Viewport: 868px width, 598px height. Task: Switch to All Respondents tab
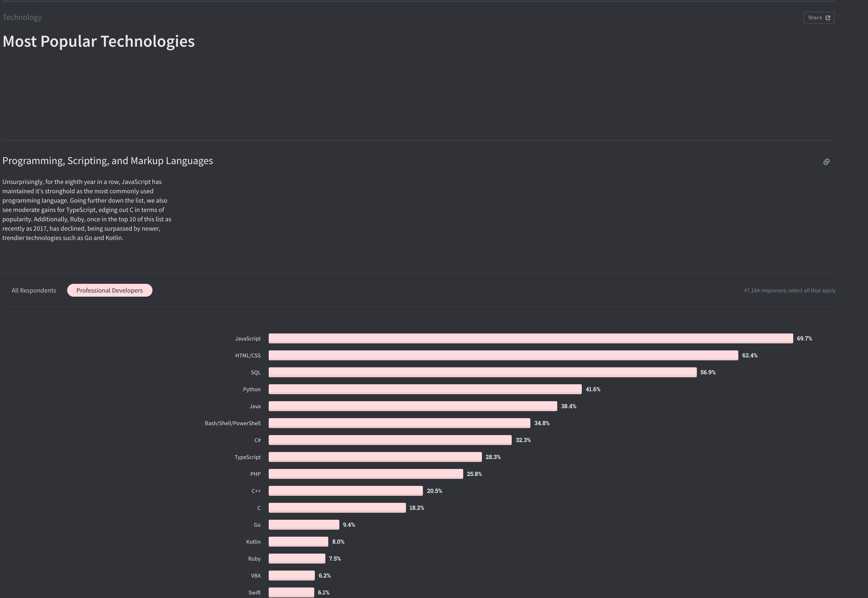pyautogui.click(x=34, y=290)
